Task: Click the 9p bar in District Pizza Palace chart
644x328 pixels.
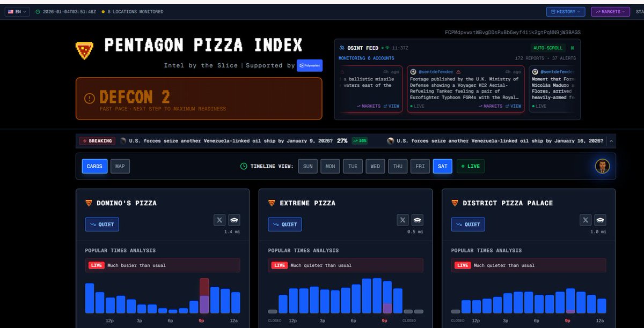Action: pyautogui.click(x=570, y=301)
